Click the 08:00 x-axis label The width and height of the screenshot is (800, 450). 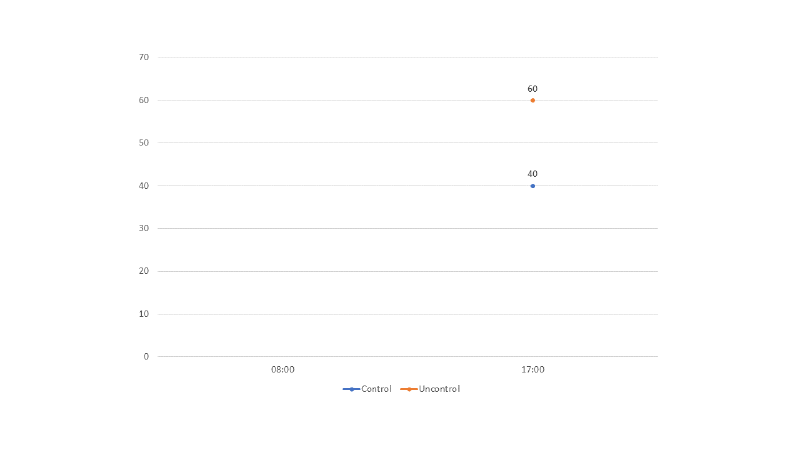coord(283,370)
